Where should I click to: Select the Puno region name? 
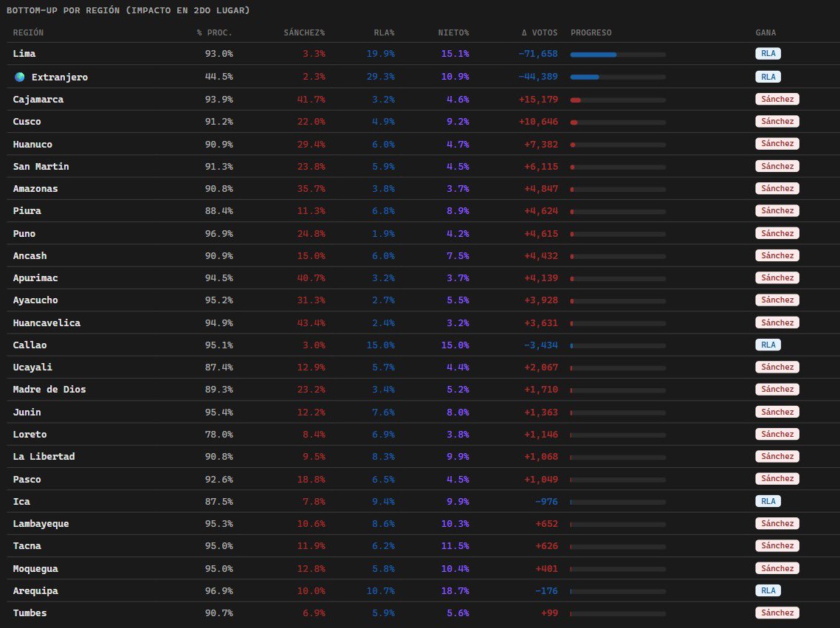pos(24,233)
